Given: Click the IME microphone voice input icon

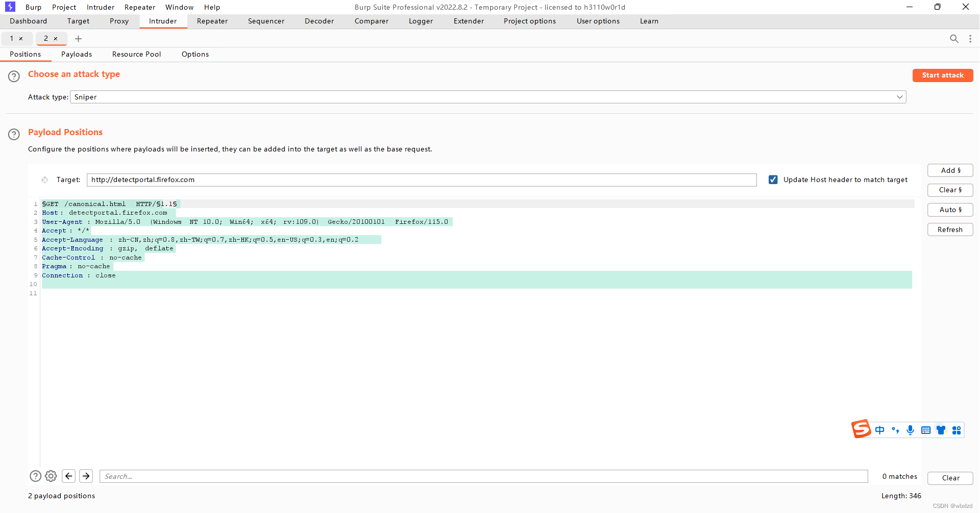Looking at the screenshot, I should point(910,430).
